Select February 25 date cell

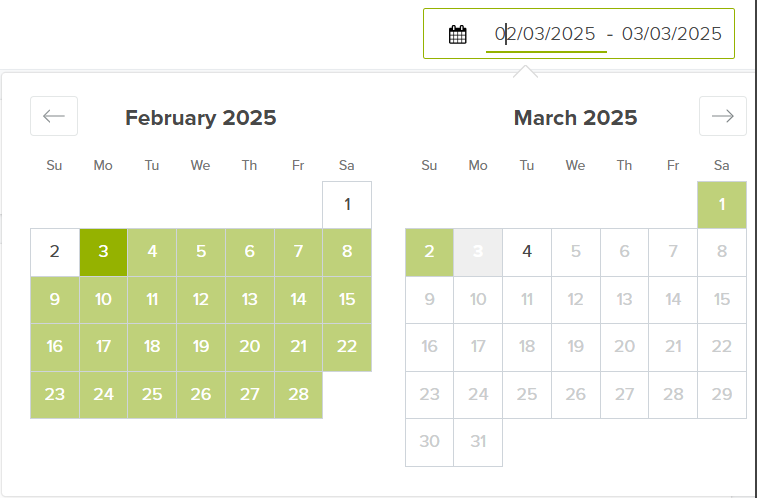pos(152,394)
